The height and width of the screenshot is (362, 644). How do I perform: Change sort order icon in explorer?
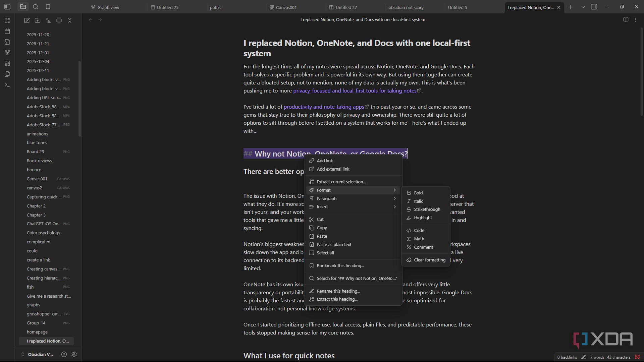[48, 20]
